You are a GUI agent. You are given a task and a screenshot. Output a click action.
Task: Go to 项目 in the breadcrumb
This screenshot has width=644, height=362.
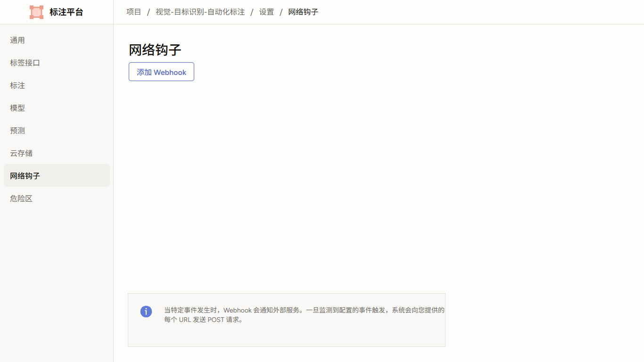(x=134, y=12)
